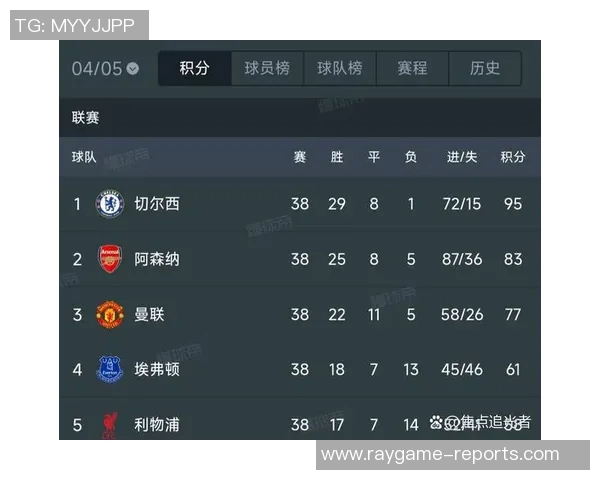The height and width of the screenshot is (480, 600).
Task: Click the 进/失 goals column header
Action: click(461, 157)
